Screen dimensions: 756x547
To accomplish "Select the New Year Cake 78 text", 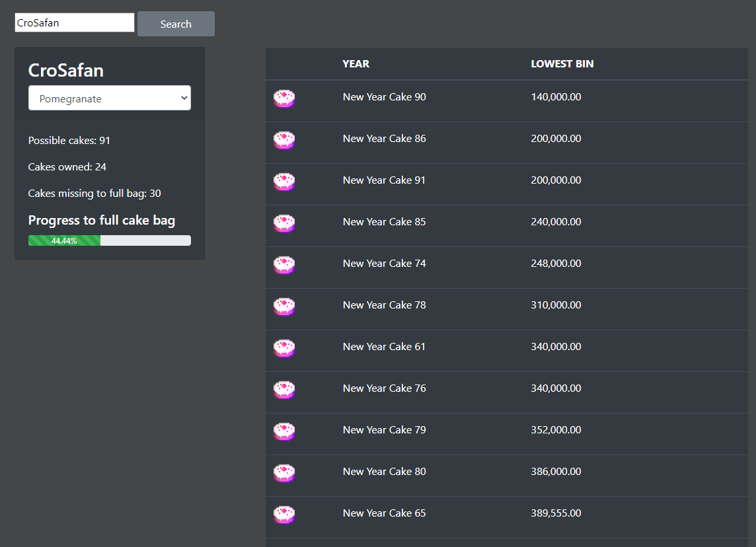I will tap(384, 305).
